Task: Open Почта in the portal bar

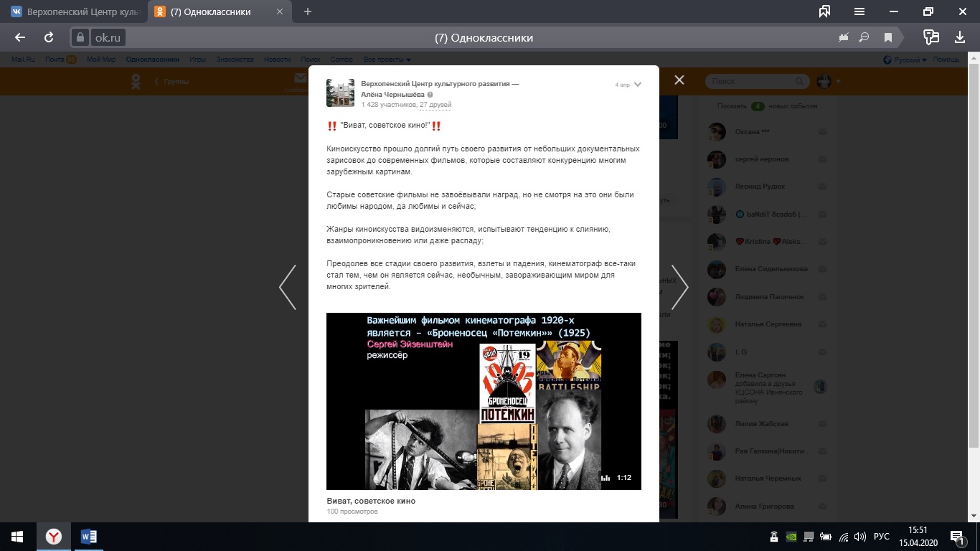Action: coord(55,60)
